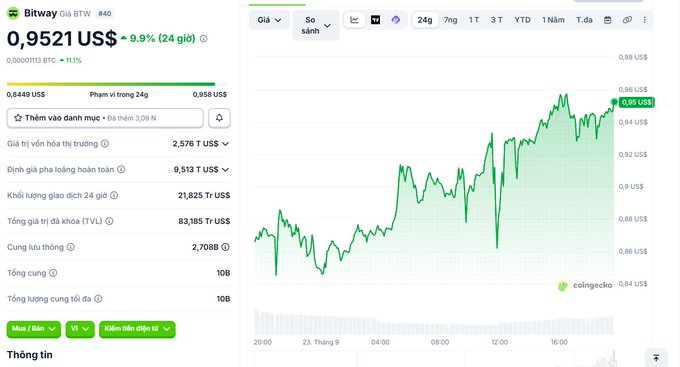Click the 11.1% BTC change text
The height and width of the screenshot is (367, 680).
73,60
